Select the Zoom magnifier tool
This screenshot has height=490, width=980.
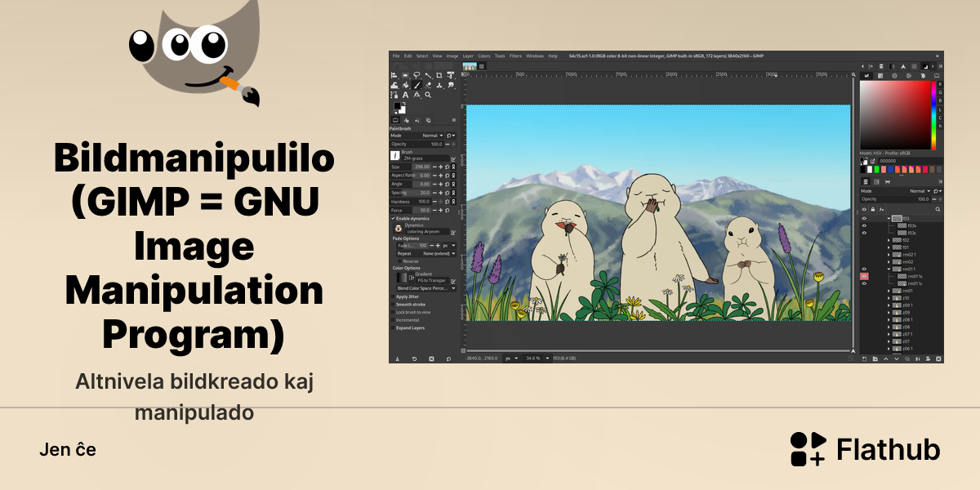pos(428,95)
